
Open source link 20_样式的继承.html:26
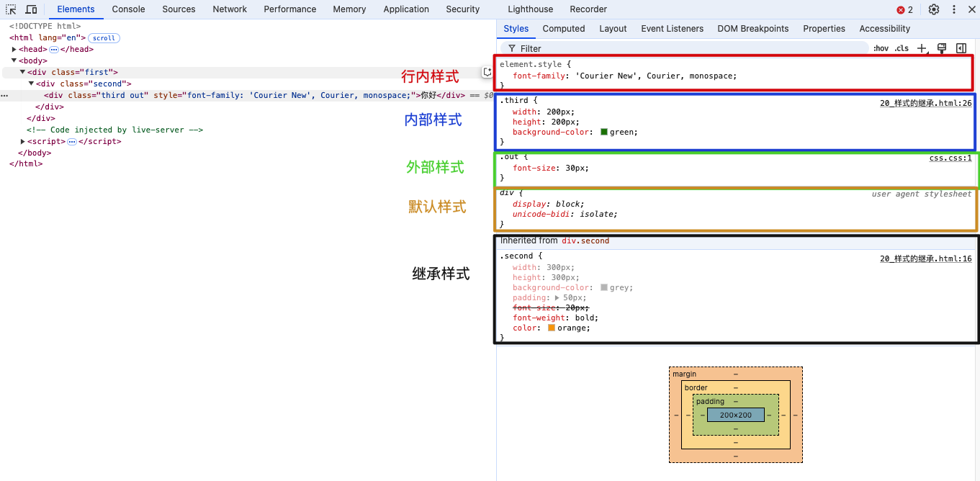click(x=925, y=103)
